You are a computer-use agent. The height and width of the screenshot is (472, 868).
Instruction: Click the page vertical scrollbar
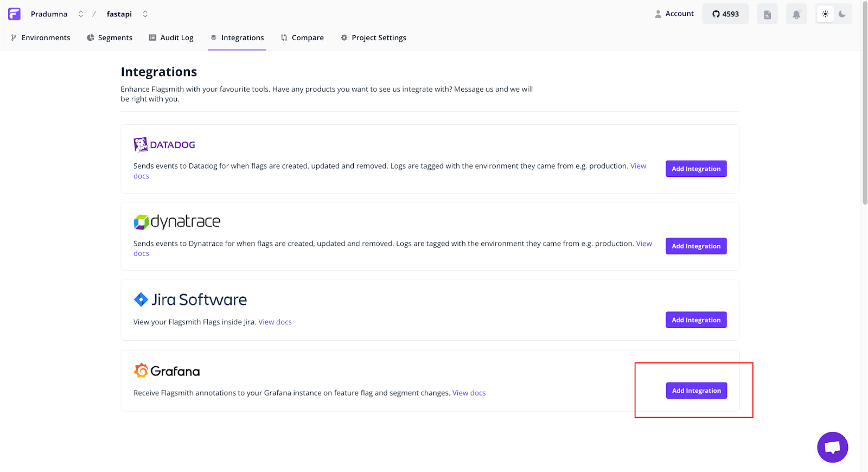(865, 103)
